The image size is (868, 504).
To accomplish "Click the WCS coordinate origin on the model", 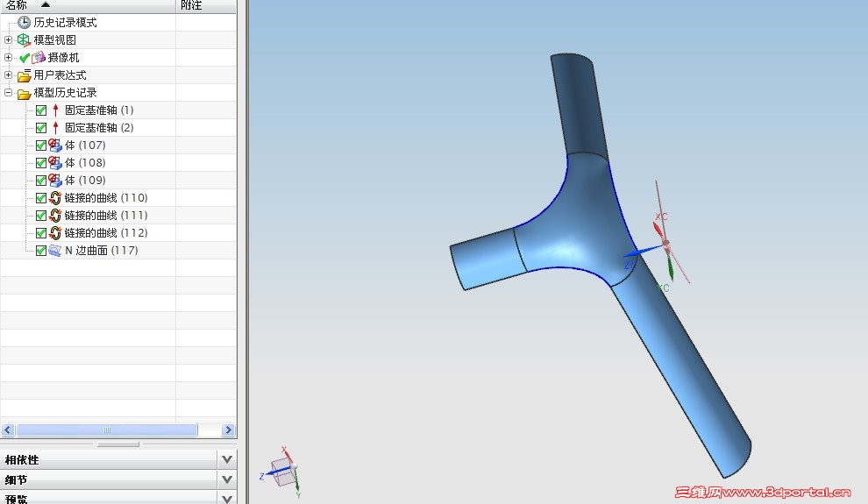I will 665,244.
